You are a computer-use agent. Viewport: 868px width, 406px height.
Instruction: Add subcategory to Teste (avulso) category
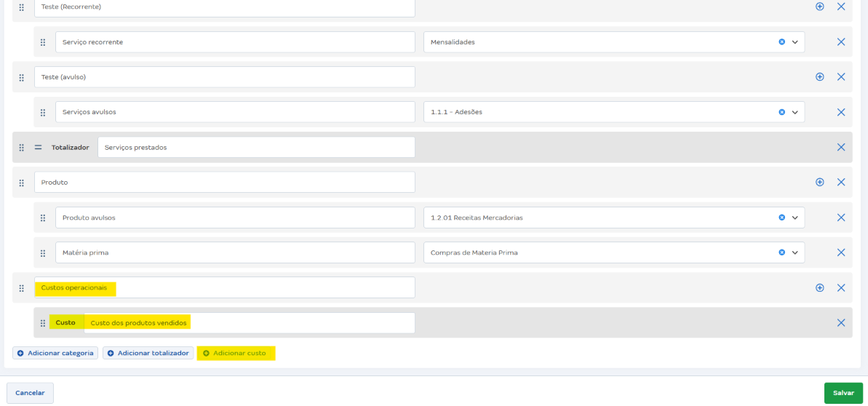click(820, 77)
